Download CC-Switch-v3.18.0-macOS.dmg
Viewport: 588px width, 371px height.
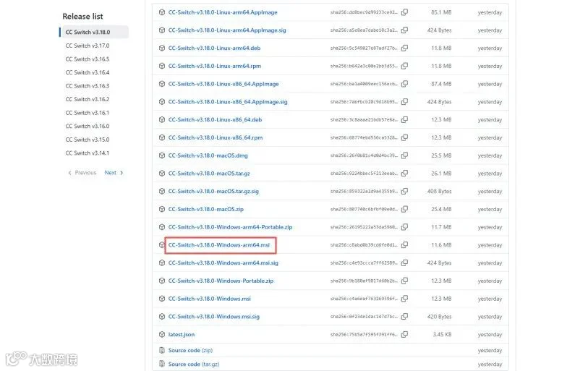coord(208,155)
